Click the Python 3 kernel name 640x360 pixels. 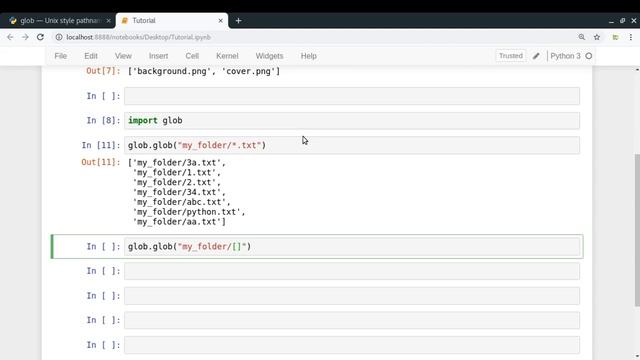[565, 56]
